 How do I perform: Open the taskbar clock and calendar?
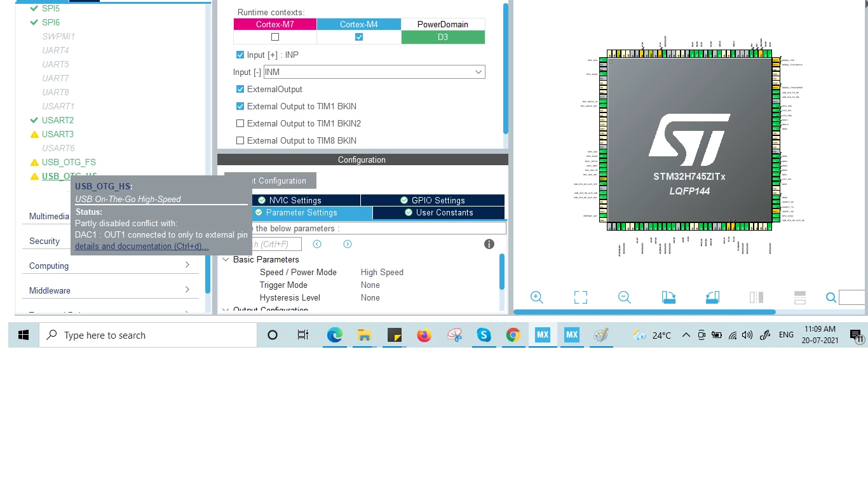(x=820, y=335)
